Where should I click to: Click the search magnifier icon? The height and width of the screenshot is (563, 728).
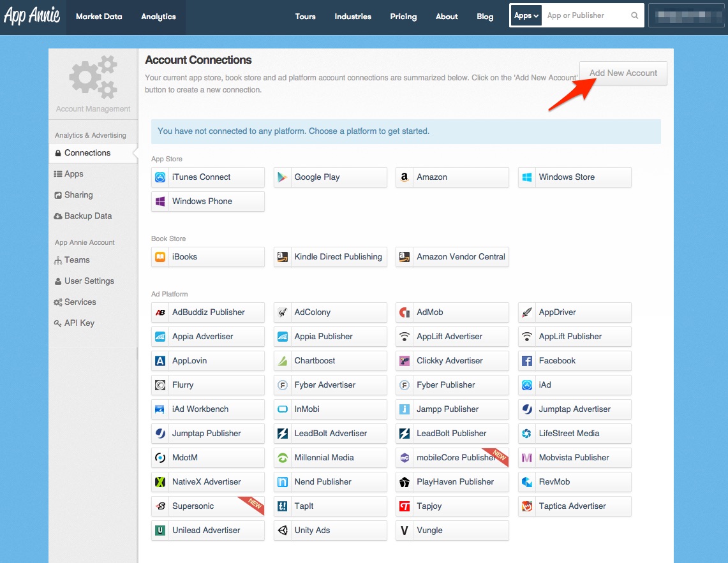coord(634,16)
